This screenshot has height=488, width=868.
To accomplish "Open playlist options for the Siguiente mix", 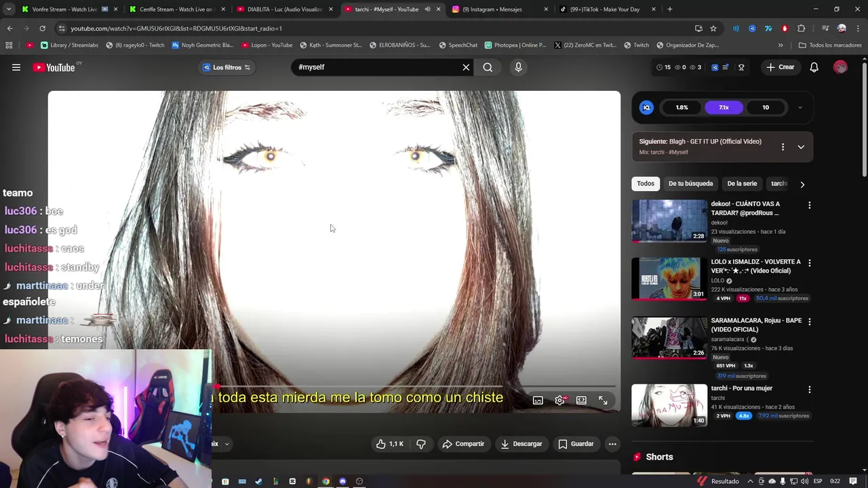I will (783, 147).
